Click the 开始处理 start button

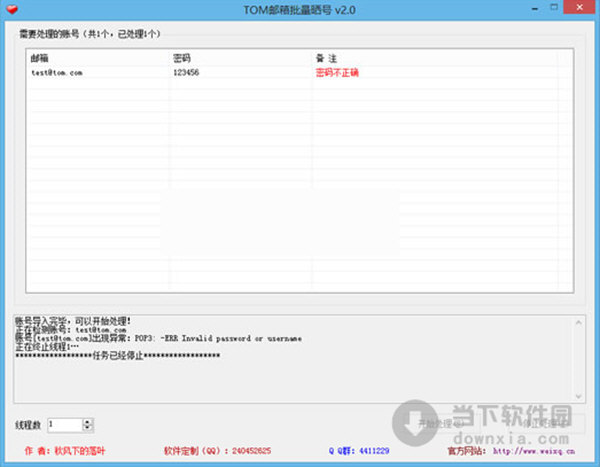440,423
